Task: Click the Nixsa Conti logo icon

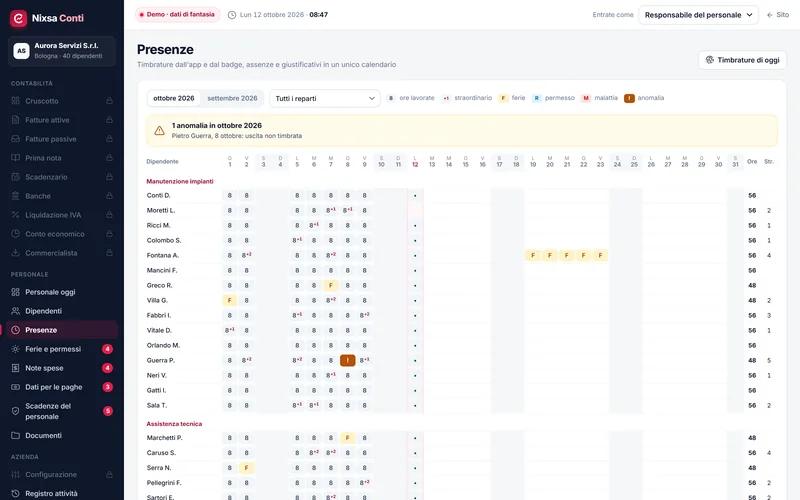Action: click(18, 18)
